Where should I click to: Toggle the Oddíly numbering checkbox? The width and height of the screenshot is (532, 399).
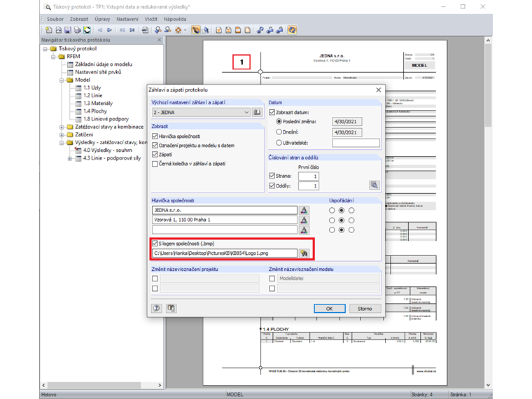[x=272, y=185]
